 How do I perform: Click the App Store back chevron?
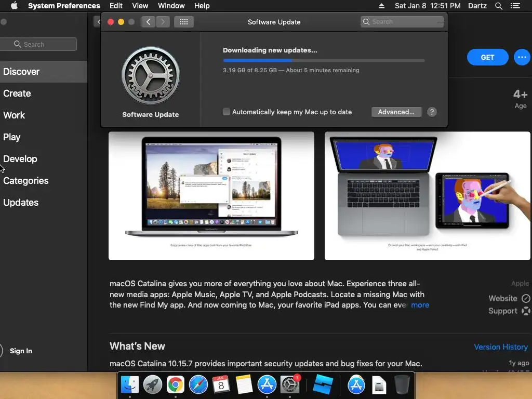click(98, 22)
